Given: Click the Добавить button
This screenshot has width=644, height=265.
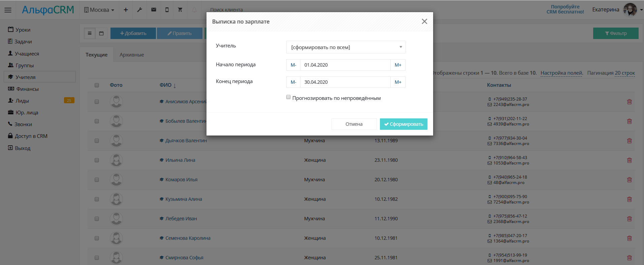Looking at the screenshot, I should coord(133,33).
